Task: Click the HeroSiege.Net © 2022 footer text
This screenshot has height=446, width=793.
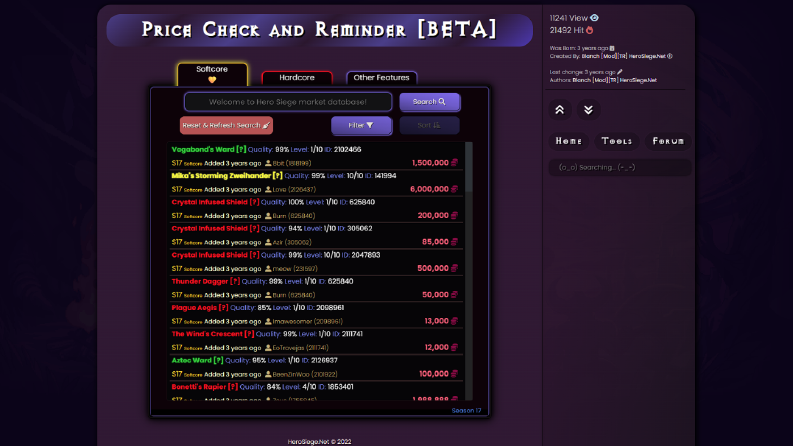Action: (319, 441)
